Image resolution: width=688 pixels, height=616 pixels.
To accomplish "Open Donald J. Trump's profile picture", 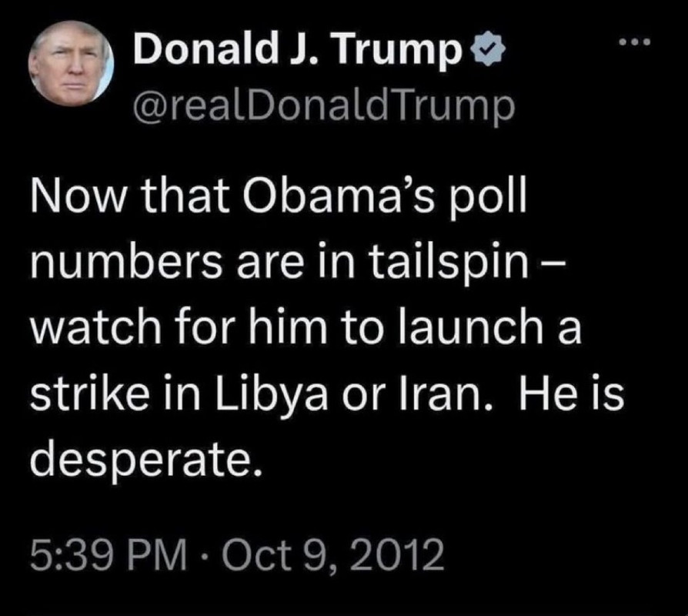I will (71, 63).
